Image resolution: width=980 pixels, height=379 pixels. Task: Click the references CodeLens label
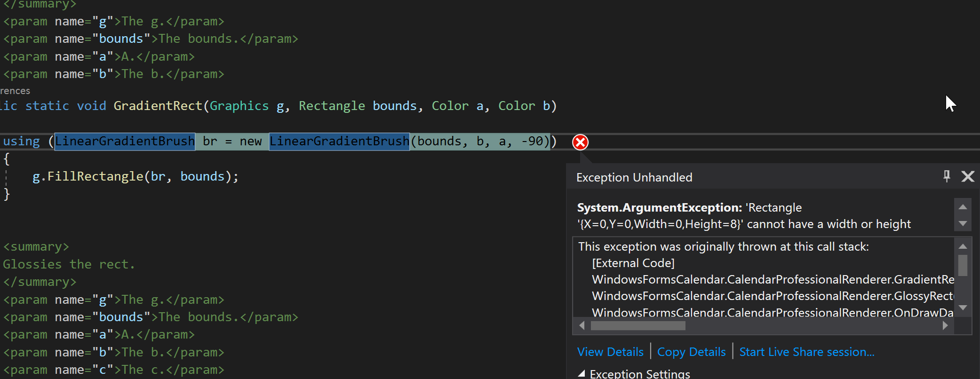click(x=15, y=91)
